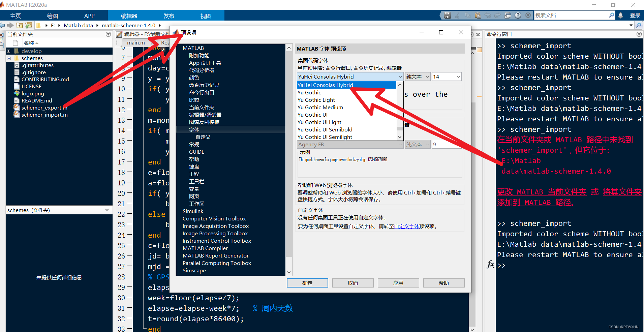Expand the schemes folder
The width and height of the screenshot is (644, 332).
[x=9, y=58]
